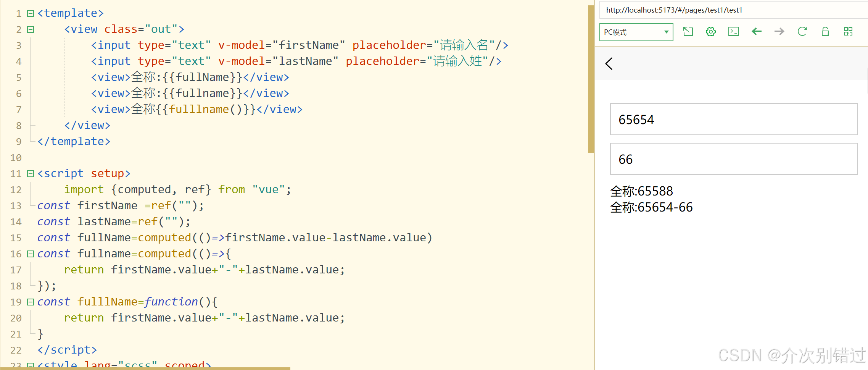
Task: Open preview settings gear icon
Action: pos(710,31)
